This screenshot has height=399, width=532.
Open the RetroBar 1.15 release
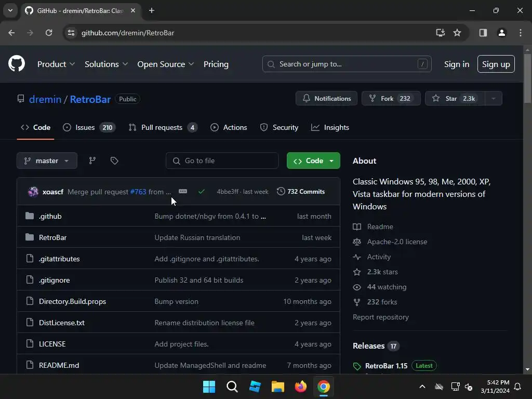tap(386, 366)
